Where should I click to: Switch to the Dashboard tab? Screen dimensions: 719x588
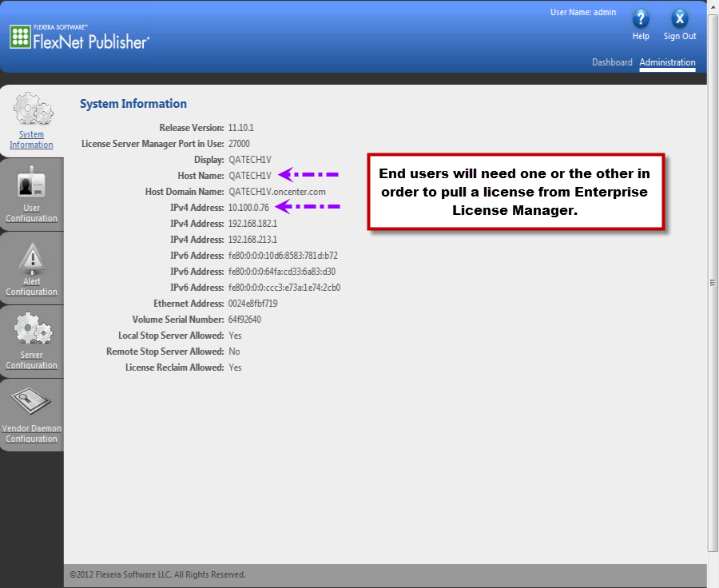click(612, 62)
